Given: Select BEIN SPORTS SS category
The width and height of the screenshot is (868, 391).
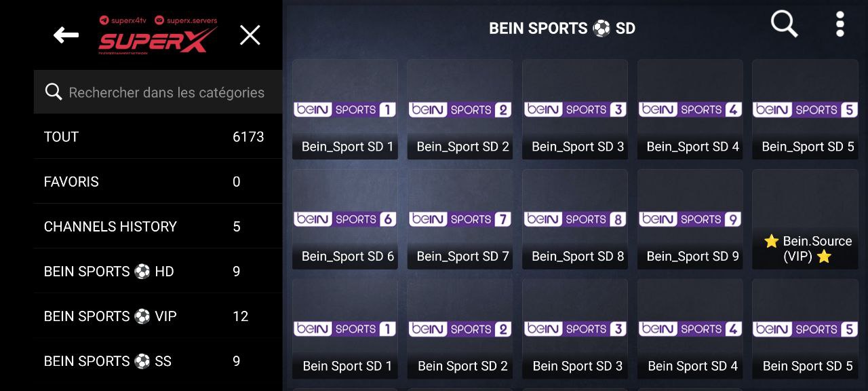Looking at the screenshot, I should click(x=158, y=360).
